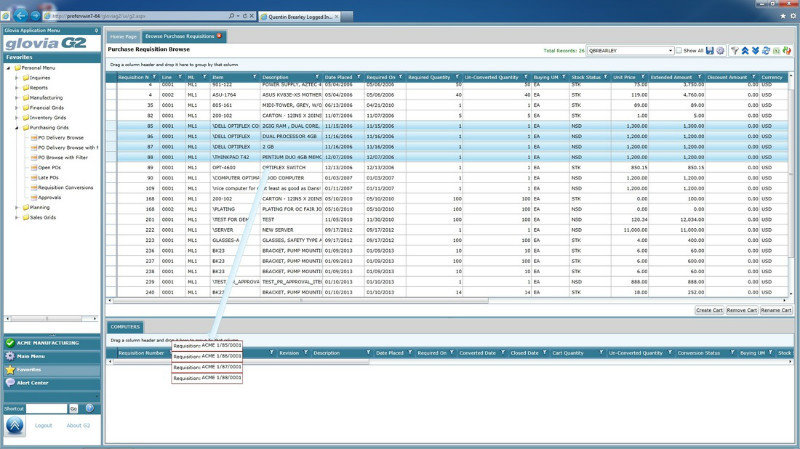Click the funnel filter toolbar icon
Screen dimensions: 800x449
(735, 50)
